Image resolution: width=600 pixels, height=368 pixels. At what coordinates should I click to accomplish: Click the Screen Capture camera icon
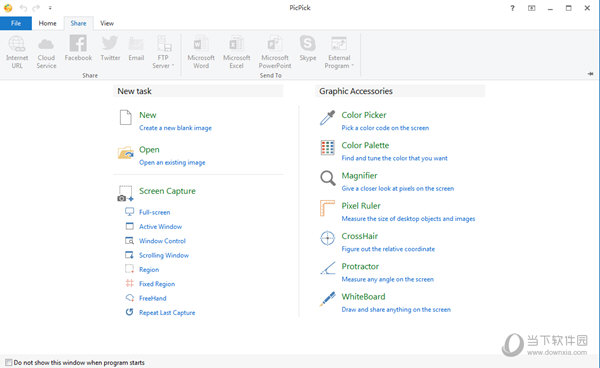[126, 194]
